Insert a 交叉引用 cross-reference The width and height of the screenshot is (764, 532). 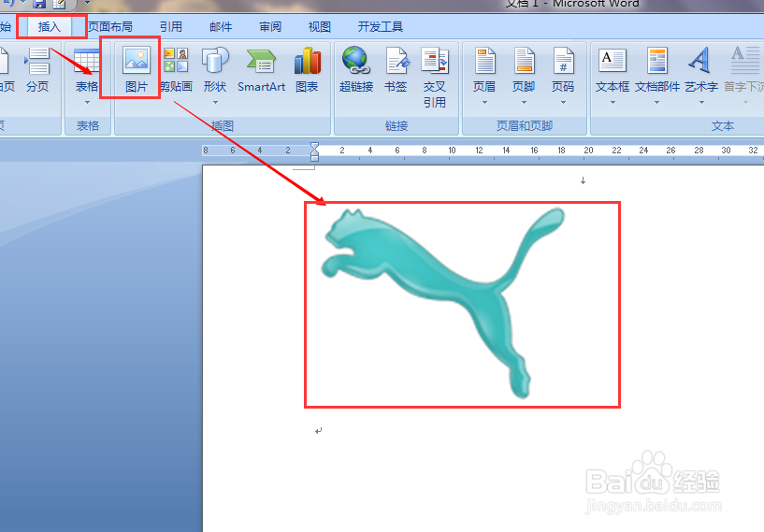435,78
